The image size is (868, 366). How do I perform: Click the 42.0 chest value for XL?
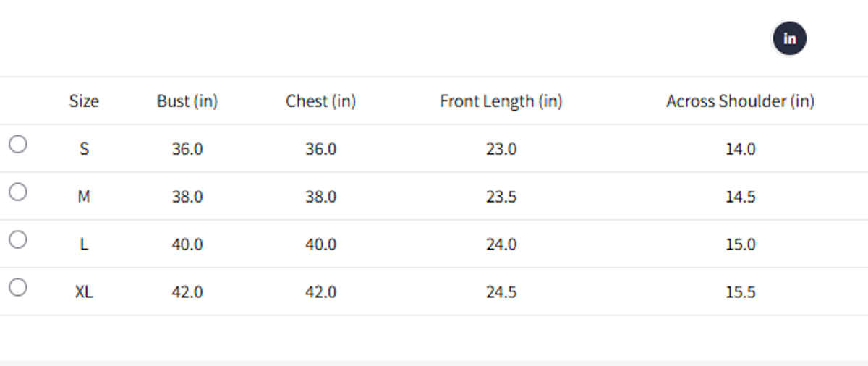coord(320,292)
